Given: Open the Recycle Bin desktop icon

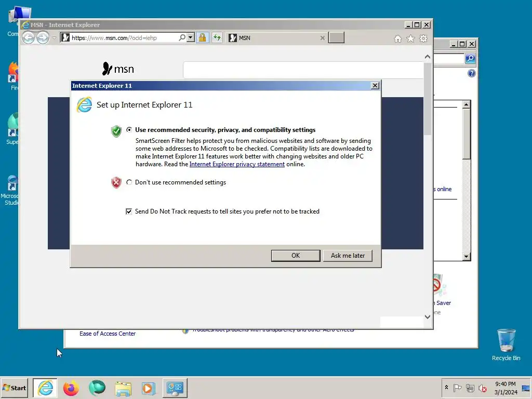Looking at the screenshot, I should 506,345.
